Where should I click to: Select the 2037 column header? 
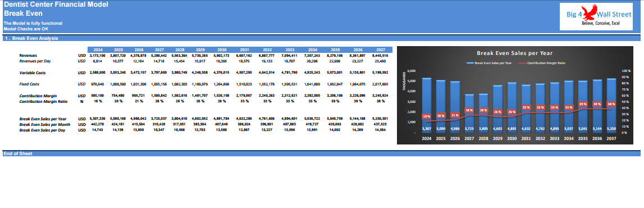(x=382, y=49)
